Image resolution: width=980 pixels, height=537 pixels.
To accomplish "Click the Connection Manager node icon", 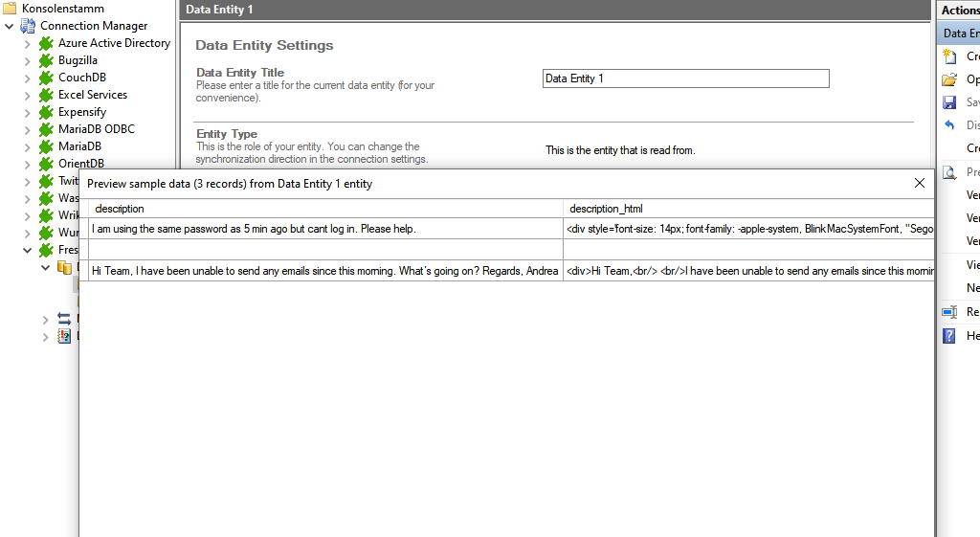I will tap(28, 26).
